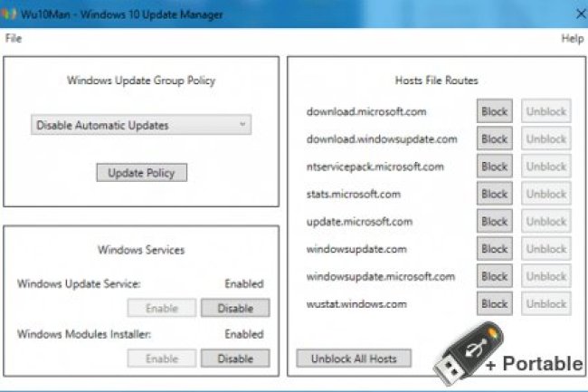Open the File menu
Screen dimensions: 588x392
pyautogui.click(x=13, y=39)
